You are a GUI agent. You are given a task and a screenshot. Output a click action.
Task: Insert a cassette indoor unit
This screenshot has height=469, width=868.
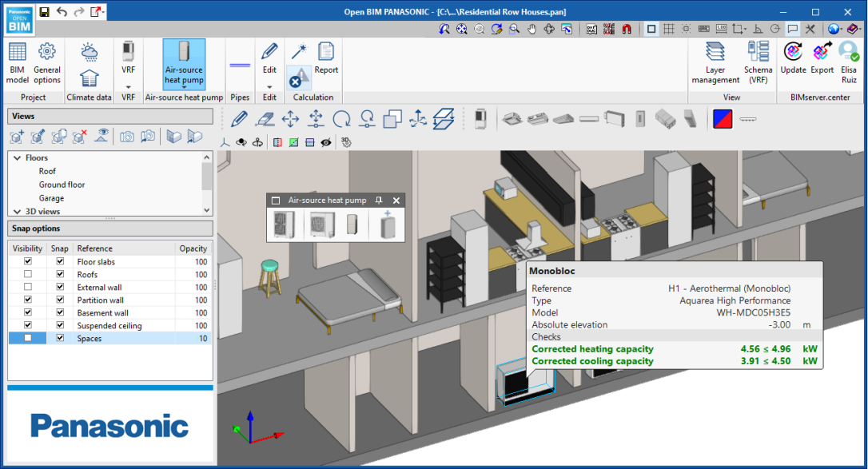point(512,119)
